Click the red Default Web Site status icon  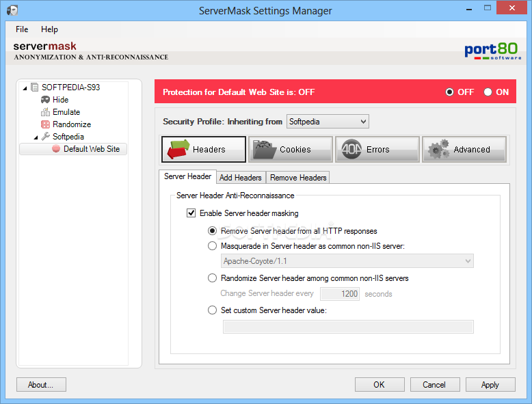(56, 148)
